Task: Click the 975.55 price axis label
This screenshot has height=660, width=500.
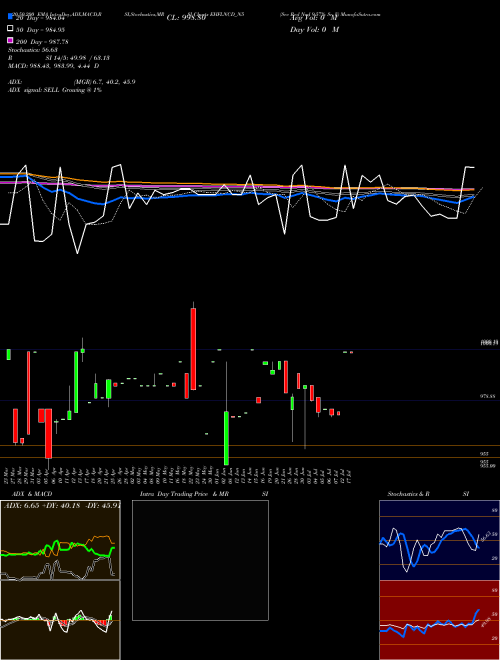Action: coord(488,396)
